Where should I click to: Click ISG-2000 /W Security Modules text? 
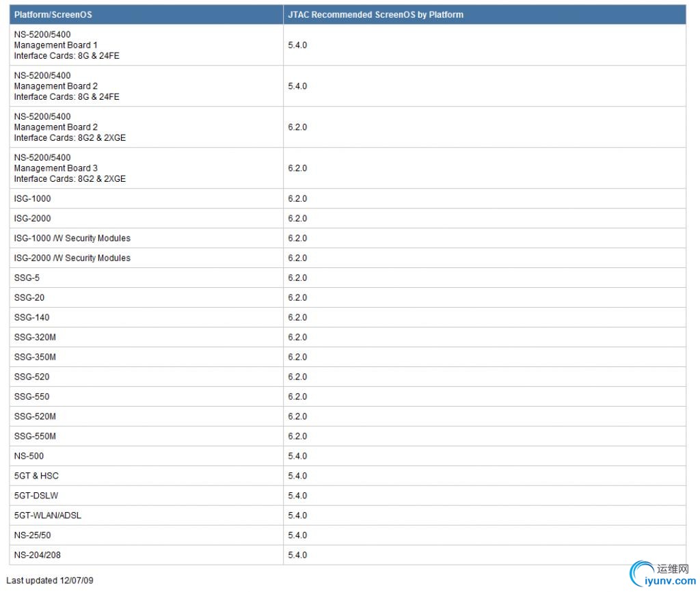coord(72,258)
